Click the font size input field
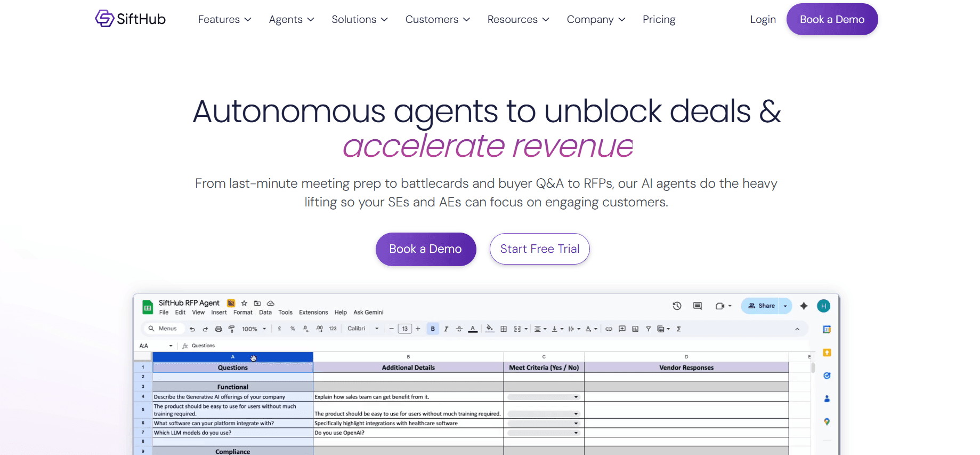 point(405,329)
